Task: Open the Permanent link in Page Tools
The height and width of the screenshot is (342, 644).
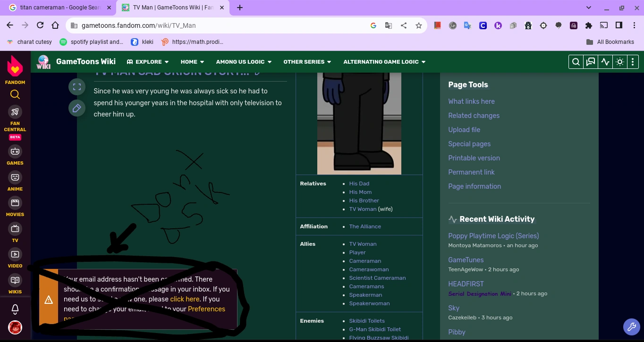Action: 472,172
